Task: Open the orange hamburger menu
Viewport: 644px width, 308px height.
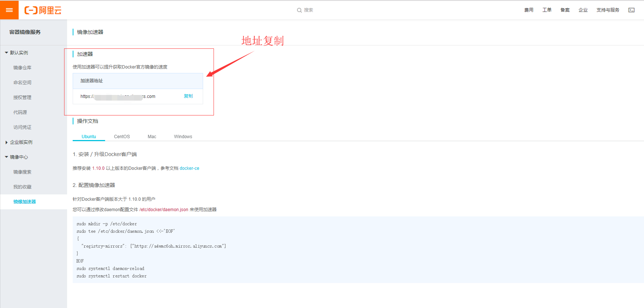Action: 9,10
